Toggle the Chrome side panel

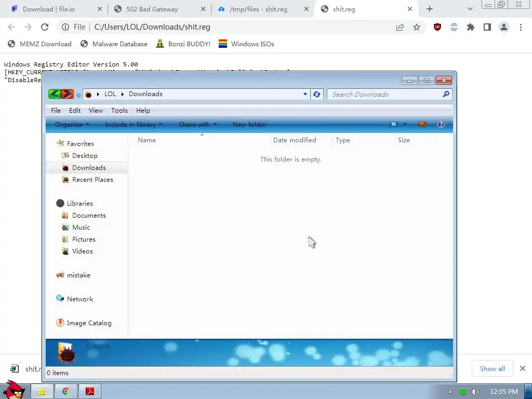click(x=487, y=27)
